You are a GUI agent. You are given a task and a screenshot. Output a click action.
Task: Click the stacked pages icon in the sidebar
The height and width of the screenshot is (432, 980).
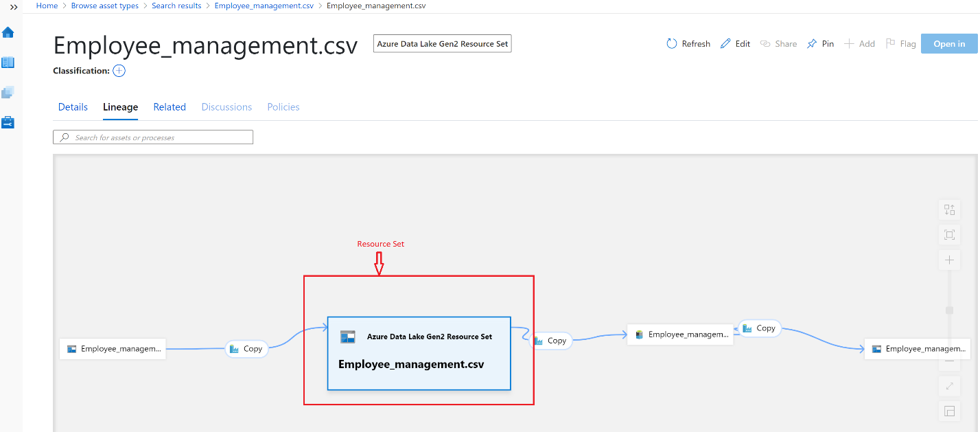click(8, 93)
